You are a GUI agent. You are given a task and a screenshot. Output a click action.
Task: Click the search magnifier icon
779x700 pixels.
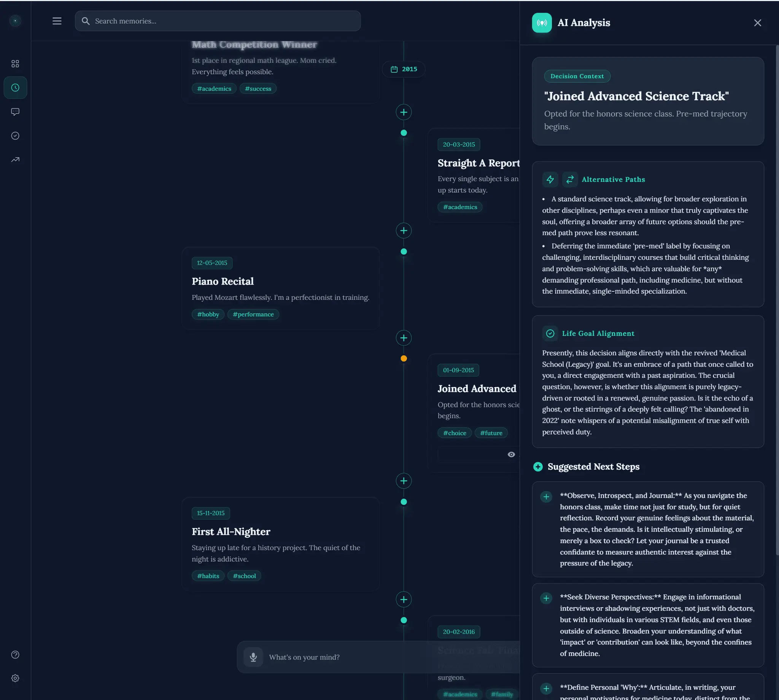[86, 21]
